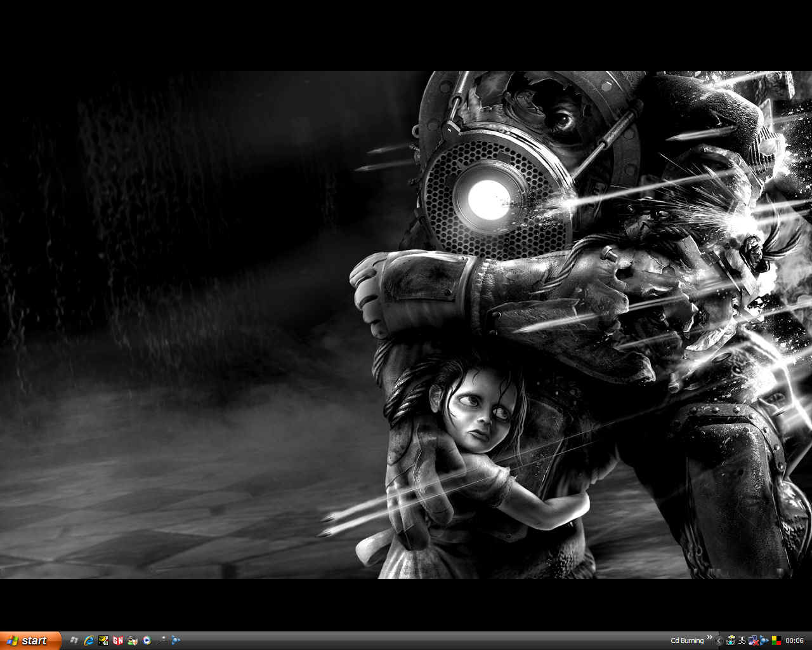
Task: Click the 35 temperature tray indicator
Action: pos(742,640)
